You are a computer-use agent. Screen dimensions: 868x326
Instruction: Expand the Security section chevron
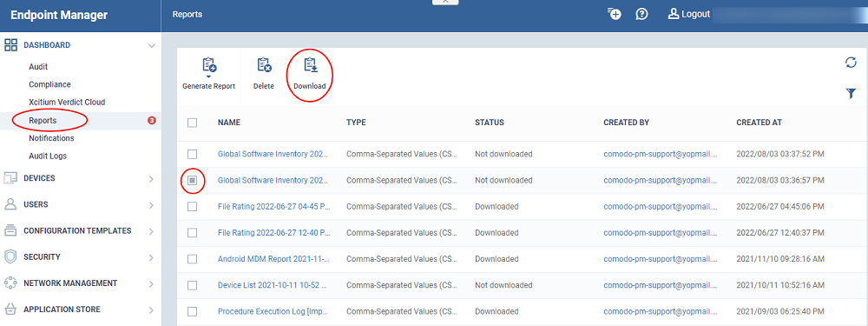pyautogui.click(x=152, y=258)
